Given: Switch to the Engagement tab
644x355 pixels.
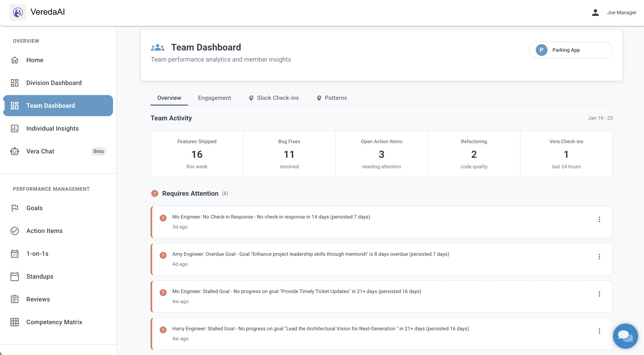Looking at the screenshot, I should (x=214, y=98).
